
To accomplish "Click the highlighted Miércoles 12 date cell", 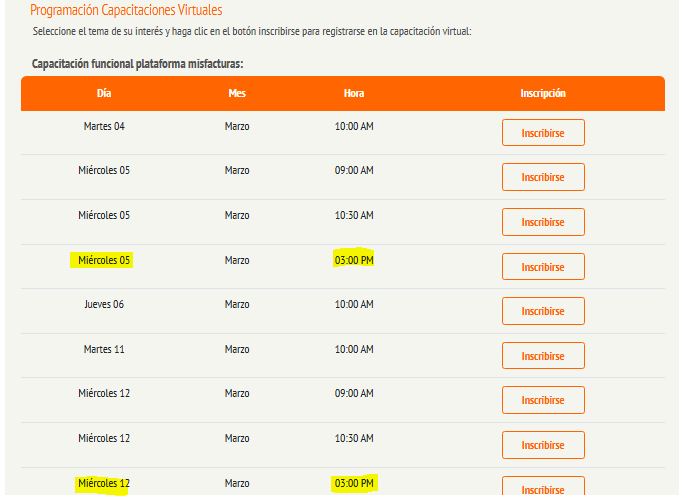I will pos(104,484).
